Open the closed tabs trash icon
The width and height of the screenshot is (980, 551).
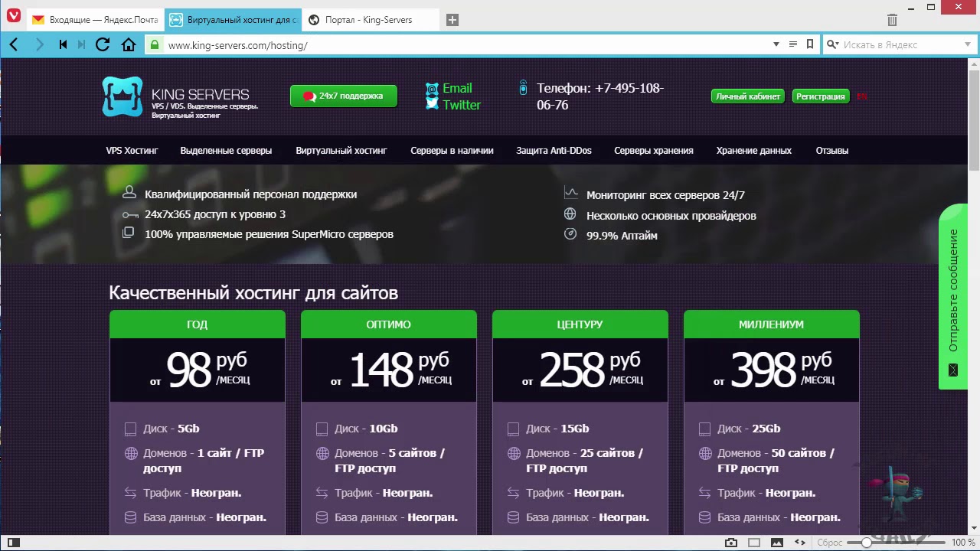pos(892,20)
